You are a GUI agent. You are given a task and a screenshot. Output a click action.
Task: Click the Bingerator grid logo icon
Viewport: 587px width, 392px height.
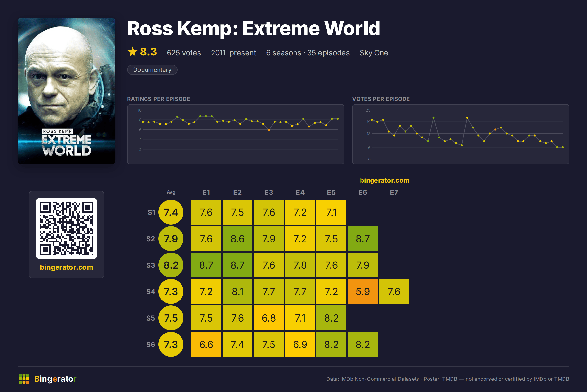pos(24,379)
